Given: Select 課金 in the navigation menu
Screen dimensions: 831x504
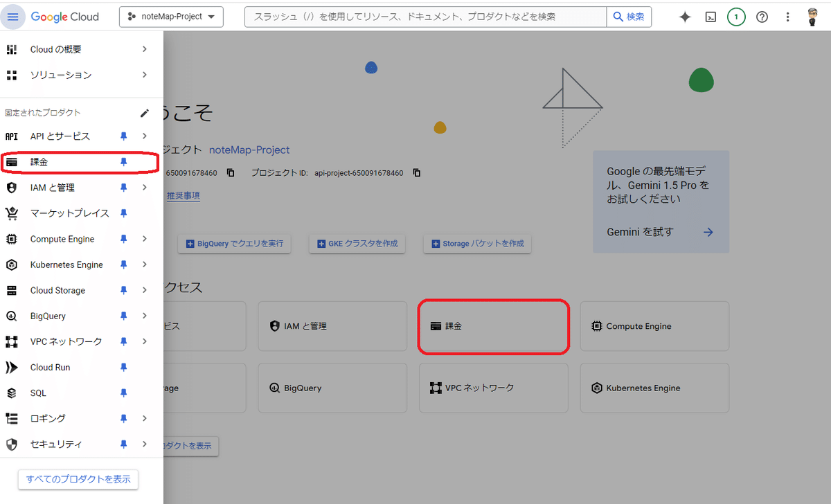Looking at the screenshot, I should pyautogui.click(x=80, y=162).
